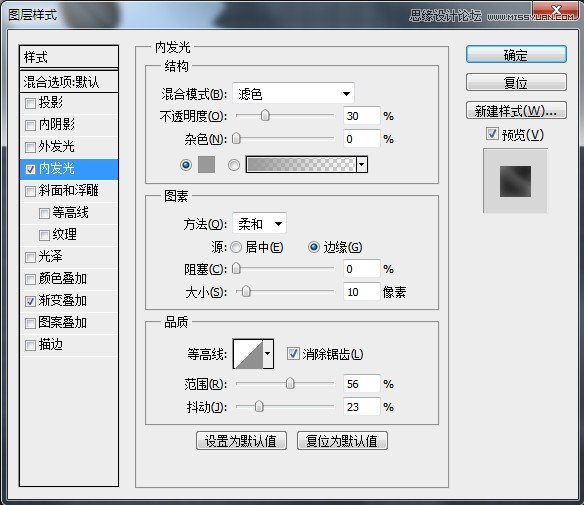This screenshot has width=584, height=505.
Task: Select the solid color radio button
Action: click(x=186, y=165)
